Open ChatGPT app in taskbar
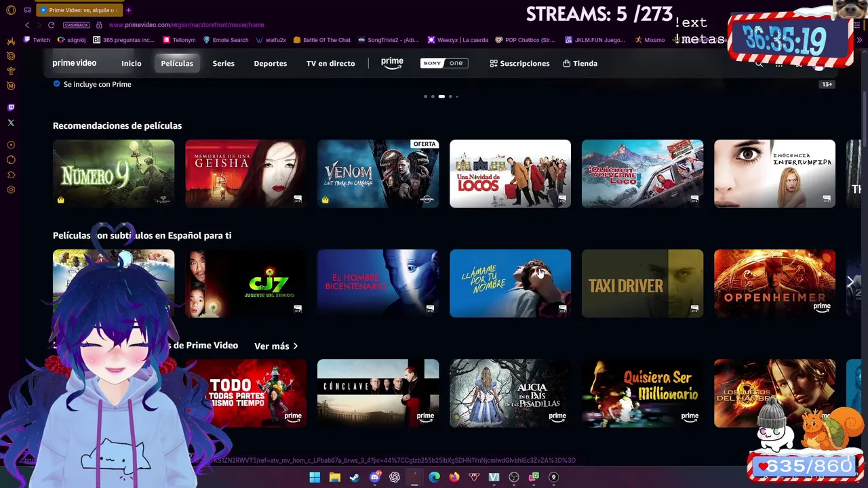Image resolution: width=868 pixels, height=488 pixels. click(x=395, y=477)
